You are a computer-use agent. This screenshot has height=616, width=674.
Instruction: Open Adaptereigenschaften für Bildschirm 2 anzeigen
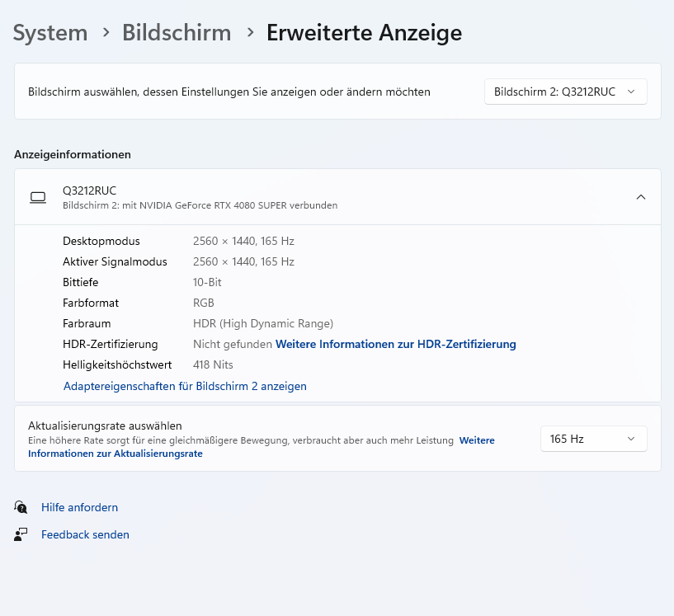[x=185, y=386]
